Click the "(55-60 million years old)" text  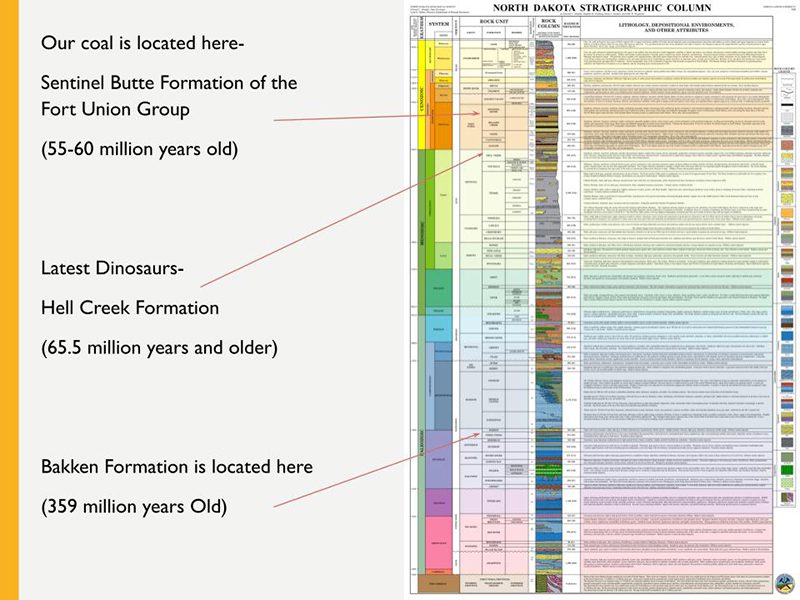[x=140, y=149]
